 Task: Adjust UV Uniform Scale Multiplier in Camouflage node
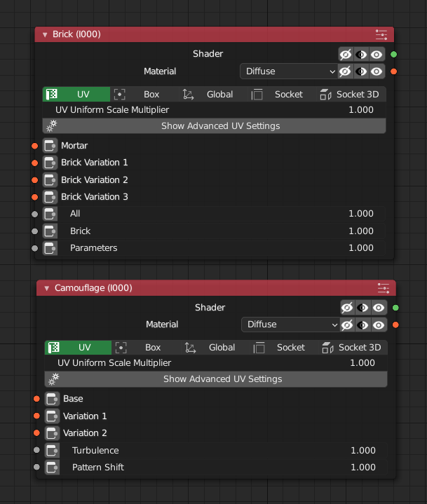[x=216, y=363]
